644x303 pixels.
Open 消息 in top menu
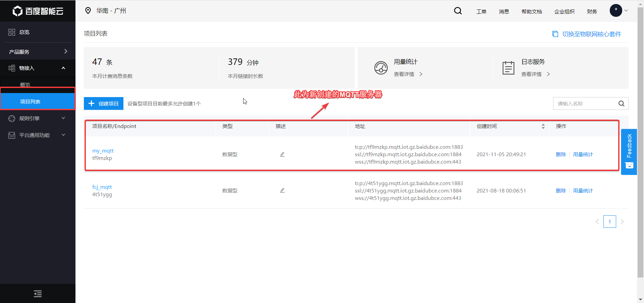click(x=504, y=11)
